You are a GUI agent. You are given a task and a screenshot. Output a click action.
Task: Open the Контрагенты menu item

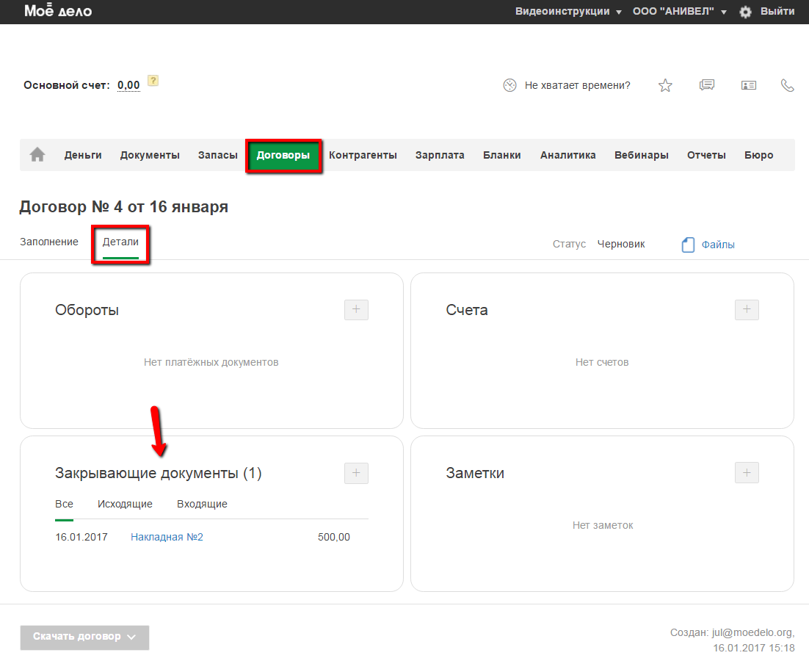[x=363, y=155]
